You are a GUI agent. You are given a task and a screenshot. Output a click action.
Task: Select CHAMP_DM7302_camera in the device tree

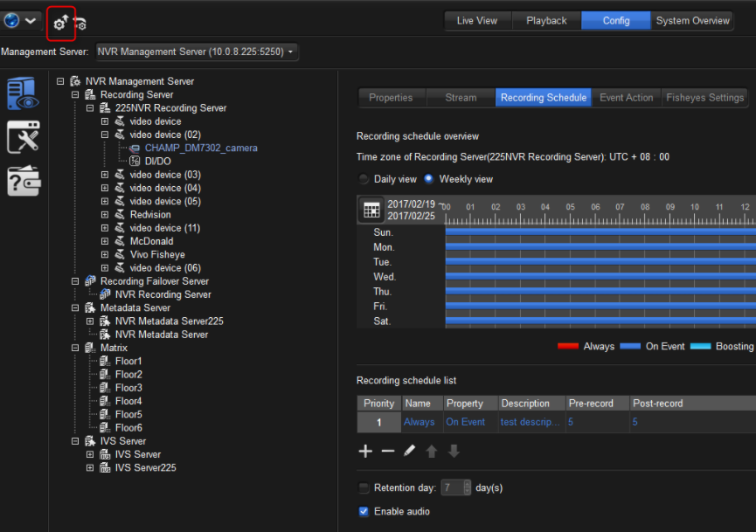(x=201, y=149)
